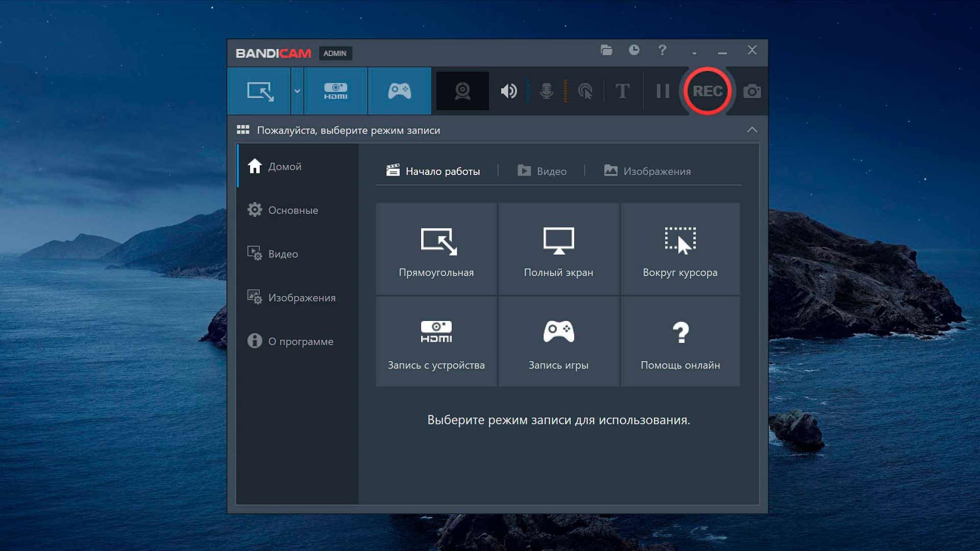Open the recordings folder icon

point(606,51)
